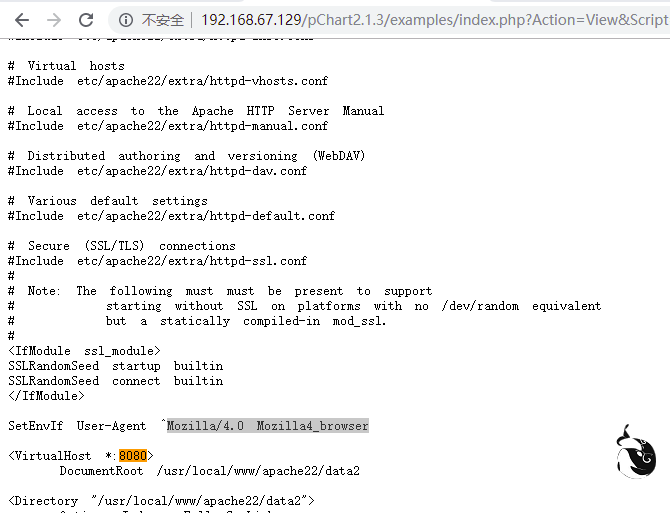Click the 不安全 not-secure label

[162, 20]
